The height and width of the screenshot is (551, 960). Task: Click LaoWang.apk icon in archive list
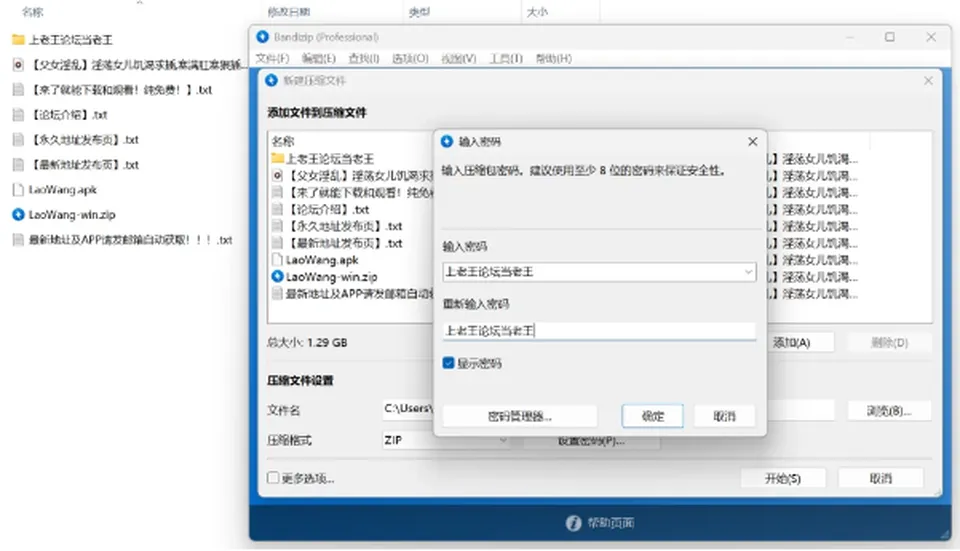coord(277,260)
